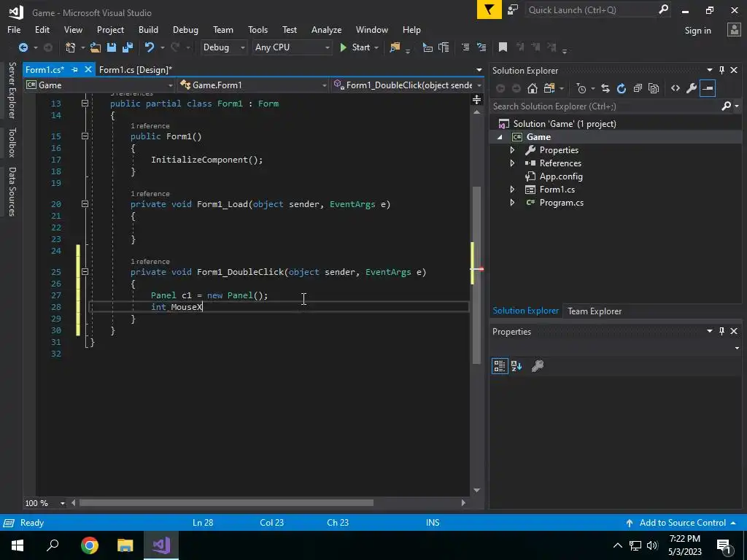Viewport: 747px width, 560px height.
Task: Click the Show All Files icon
Action: [654, 88]
